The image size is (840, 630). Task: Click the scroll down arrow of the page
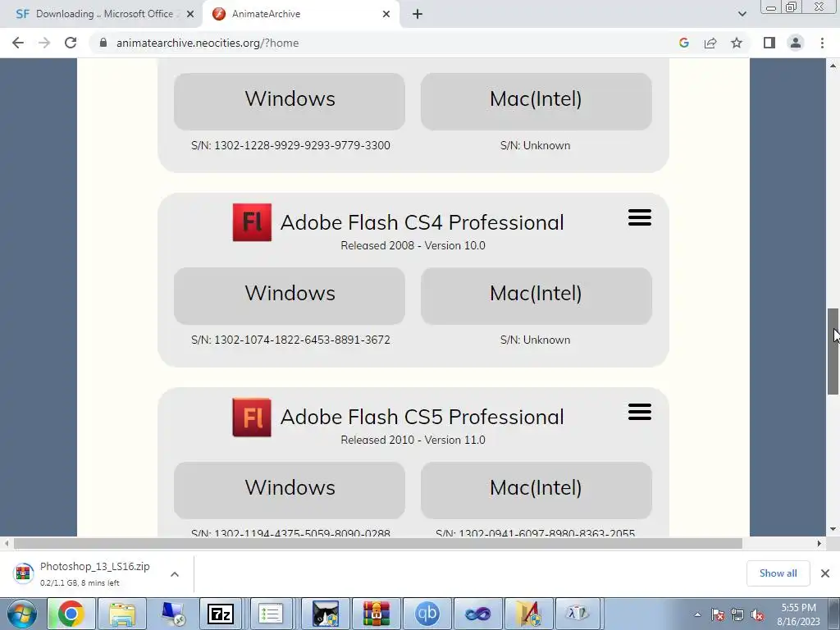pos(833,529)
